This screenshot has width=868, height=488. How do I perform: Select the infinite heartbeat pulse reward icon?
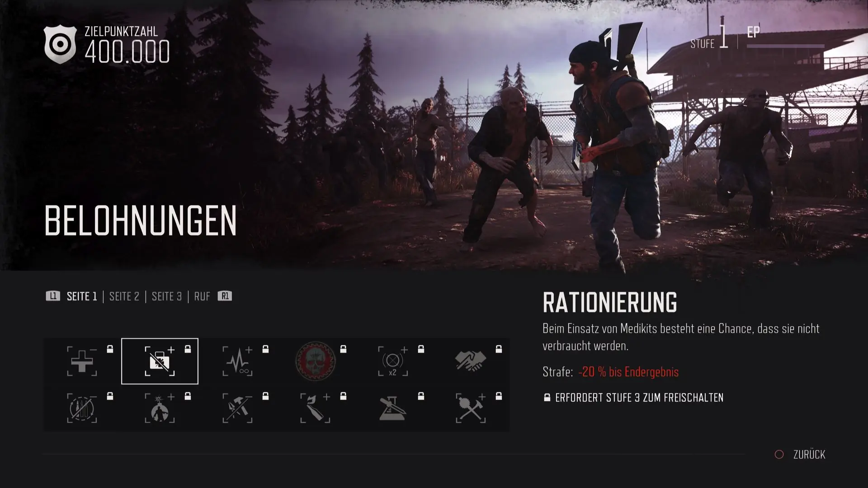pos(237,361)
